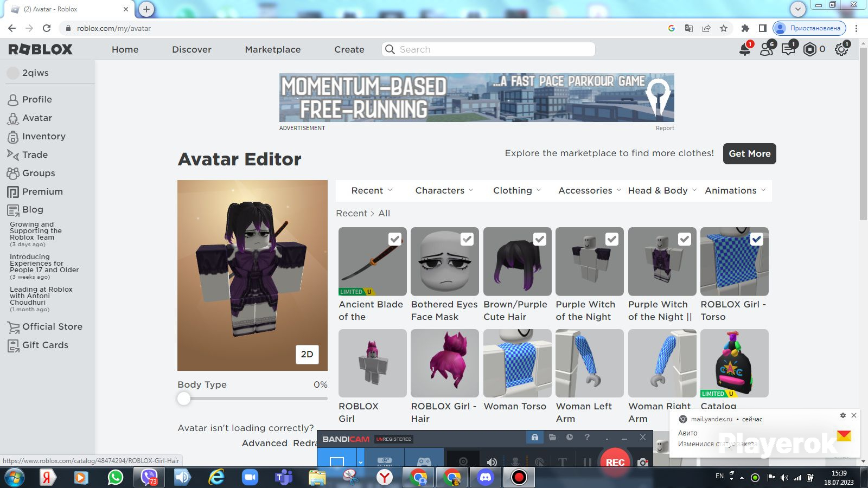Uncheck Purple Witch of the Night checkbox
The image size is (868, 488).
(x=612, y=239)
